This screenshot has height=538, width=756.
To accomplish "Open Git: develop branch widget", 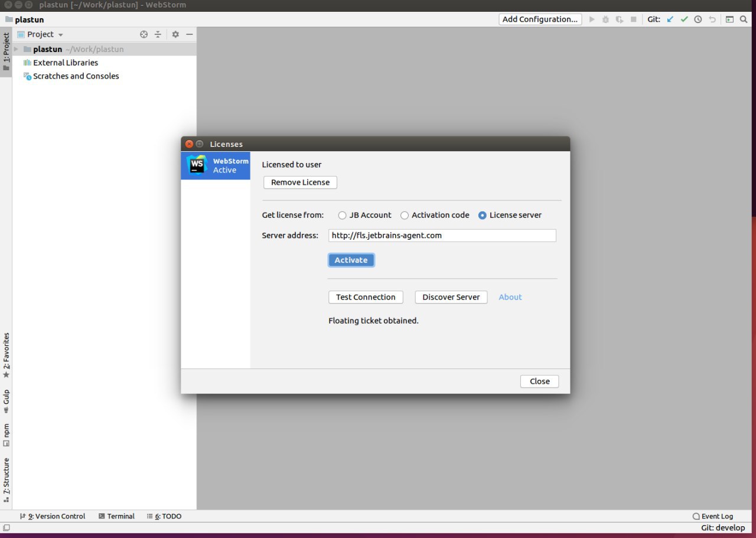I will [723, 528].
